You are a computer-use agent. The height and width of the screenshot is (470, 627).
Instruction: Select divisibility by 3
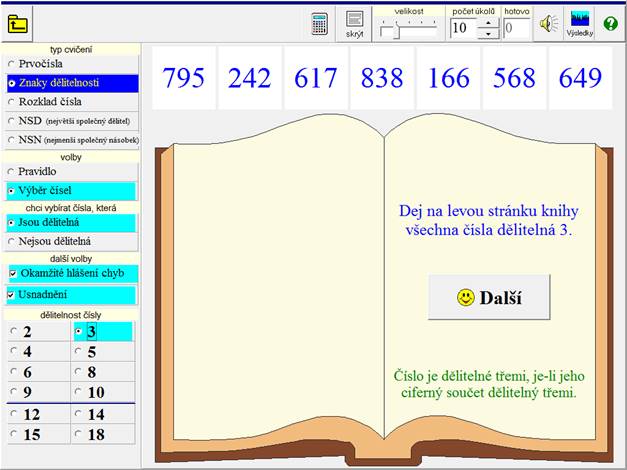pos(103,332)
